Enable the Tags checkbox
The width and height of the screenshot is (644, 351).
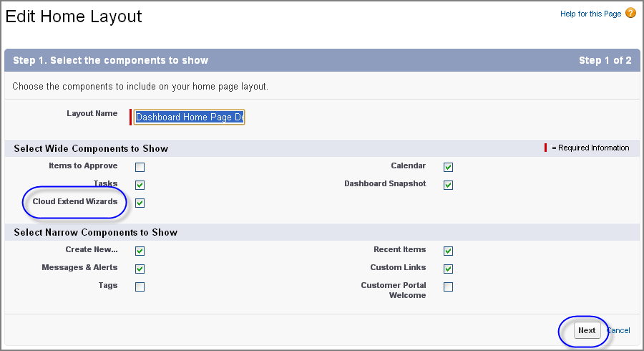point(140,287)
